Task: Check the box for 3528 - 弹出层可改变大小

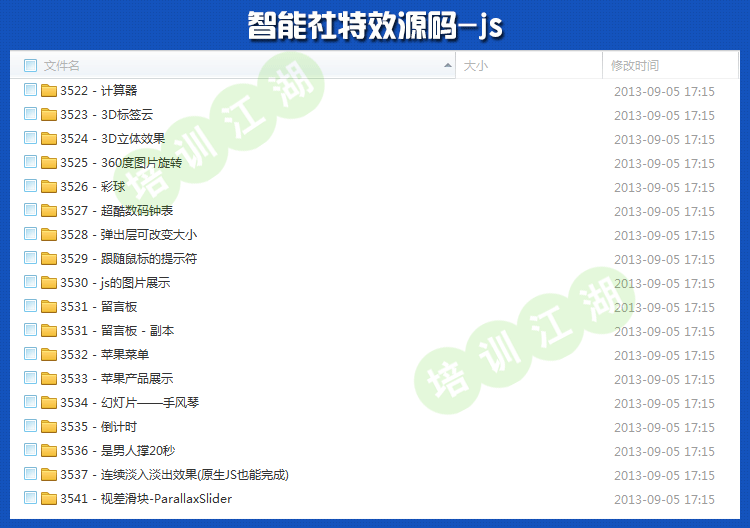Action: tap(30, 233)
